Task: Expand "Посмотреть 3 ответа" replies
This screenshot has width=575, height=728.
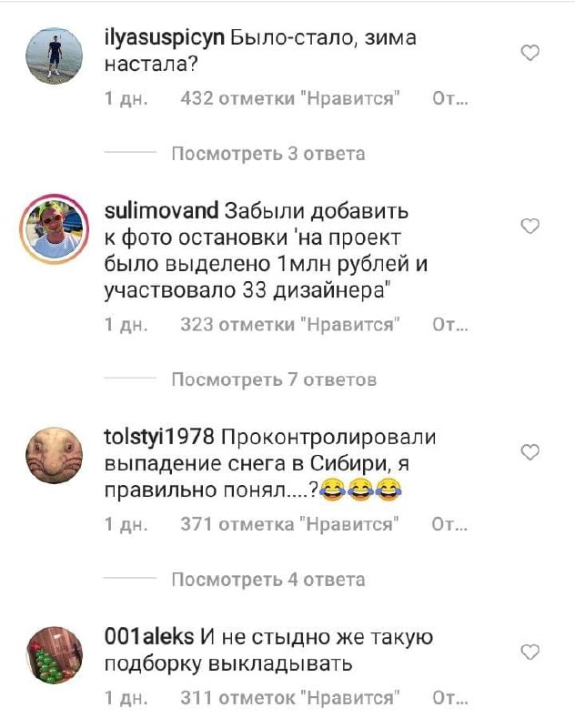Action: tap(268, 154)
